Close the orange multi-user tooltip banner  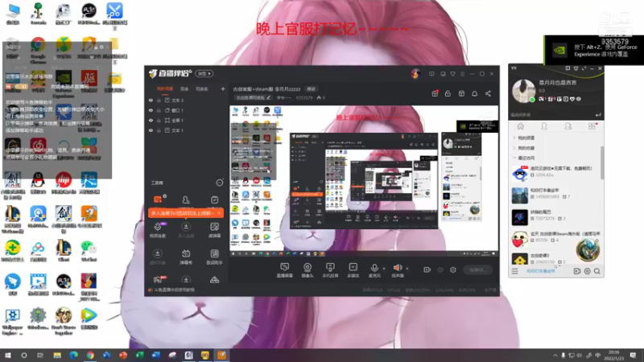(219, 213)
